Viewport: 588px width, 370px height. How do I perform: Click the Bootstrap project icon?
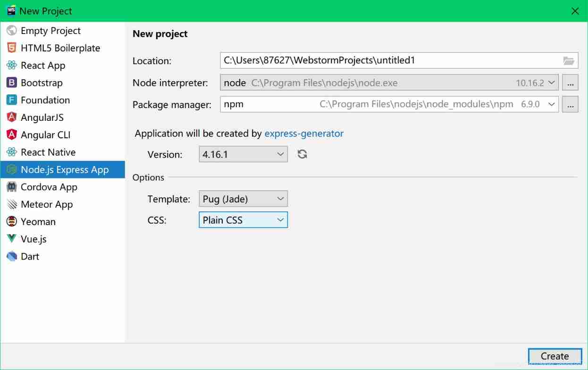coord(12,83)
